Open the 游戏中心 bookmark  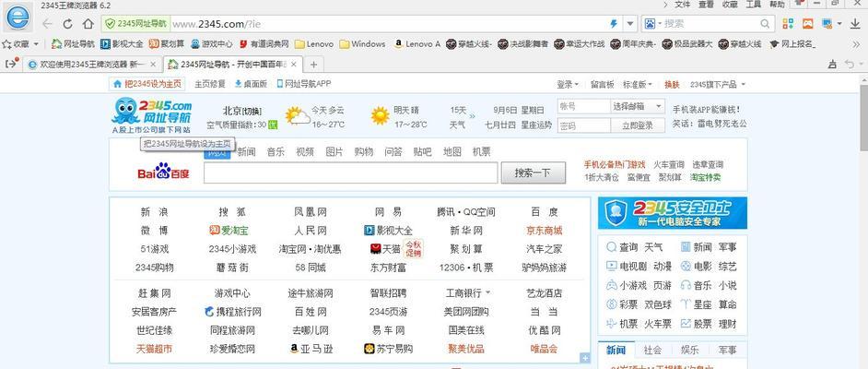click(211, 43)
